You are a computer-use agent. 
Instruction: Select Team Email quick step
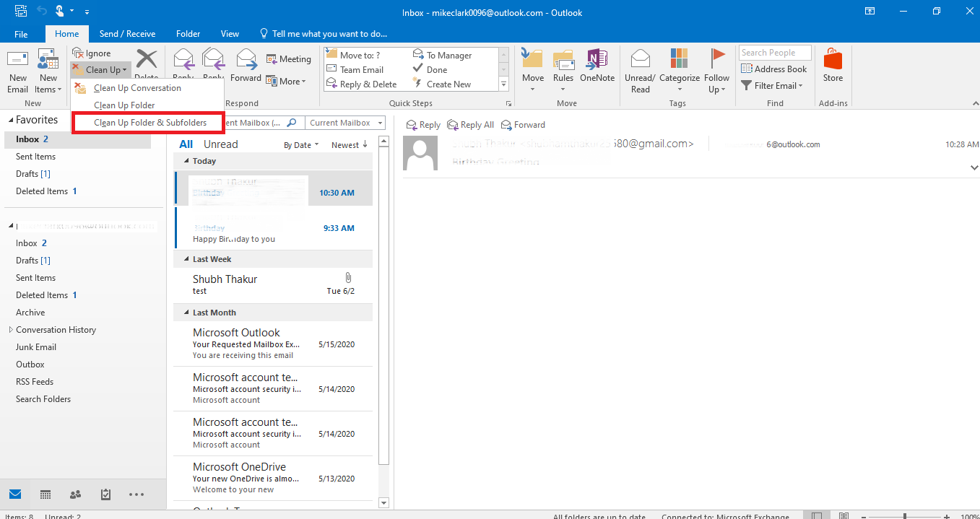click(x=355, y=69)
